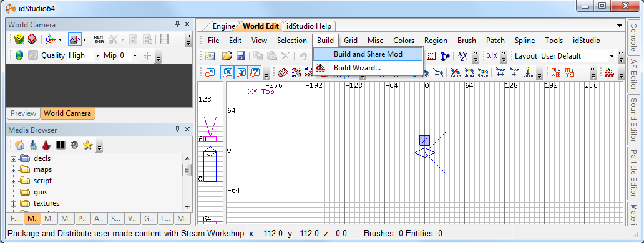Expand the script folder node
The height and width of the screenshot is (243, 644).
(x=13, y=181)
